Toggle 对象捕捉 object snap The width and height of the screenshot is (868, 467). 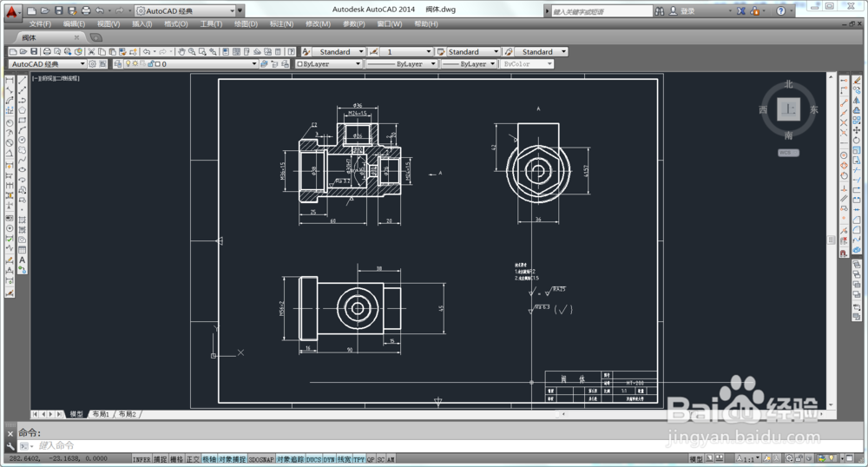click(232, 459)
